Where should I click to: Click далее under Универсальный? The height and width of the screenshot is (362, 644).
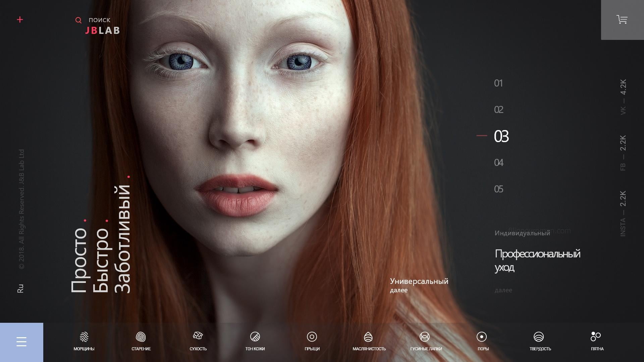(x=399, y=290)
